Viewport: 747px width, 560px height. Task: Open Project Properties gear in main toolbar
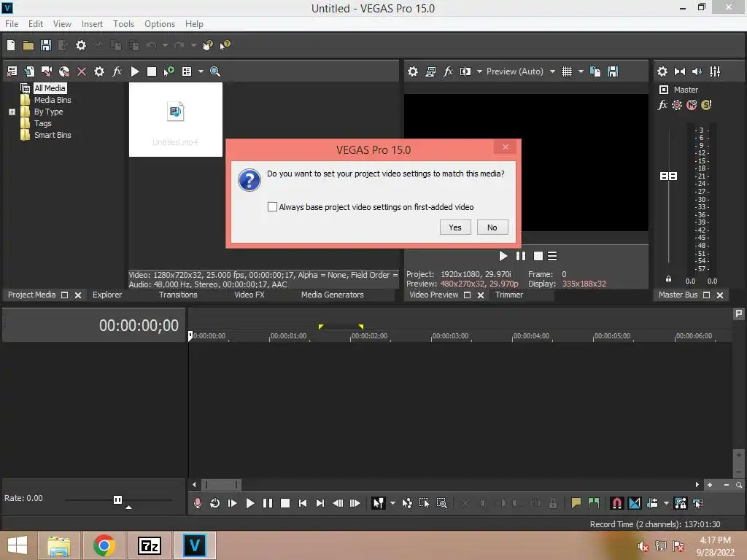[x=81, y=45]
